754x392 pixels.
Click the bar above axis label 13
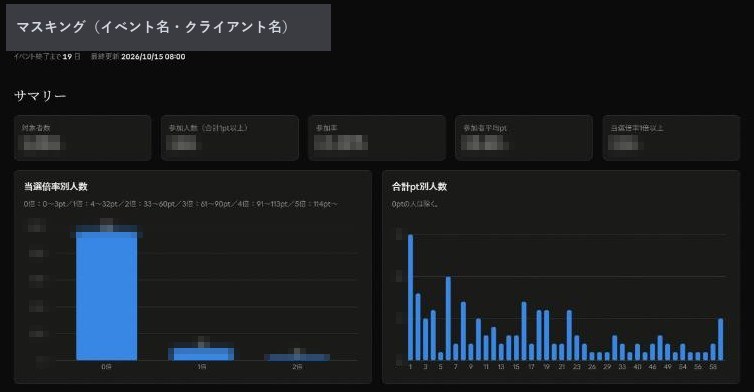501,352
